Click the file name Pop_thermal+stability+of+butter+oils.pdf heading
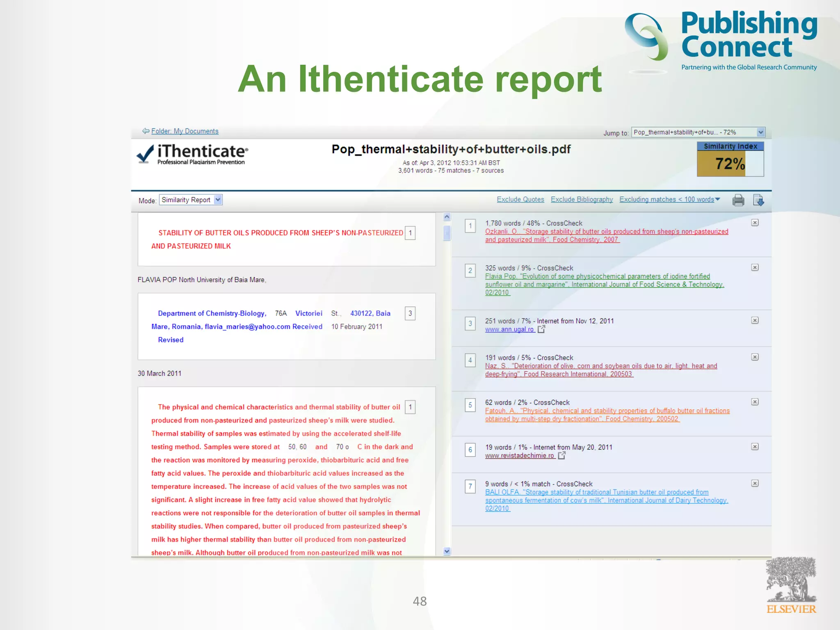 coord(451,149)
